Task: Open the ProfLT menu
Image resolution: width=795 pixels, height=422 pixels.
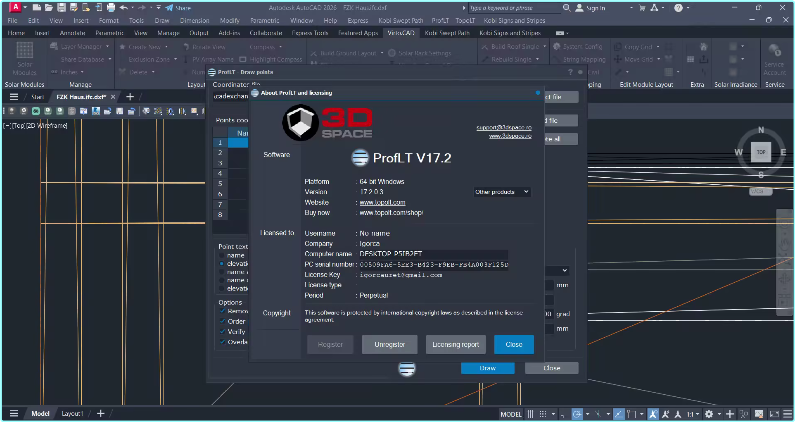Action: click(x=440, y=21)
